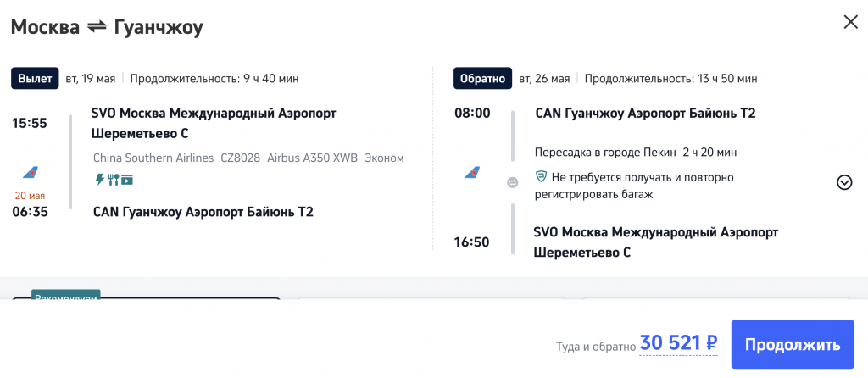Click flight number CZ8028

pos(240,158)
